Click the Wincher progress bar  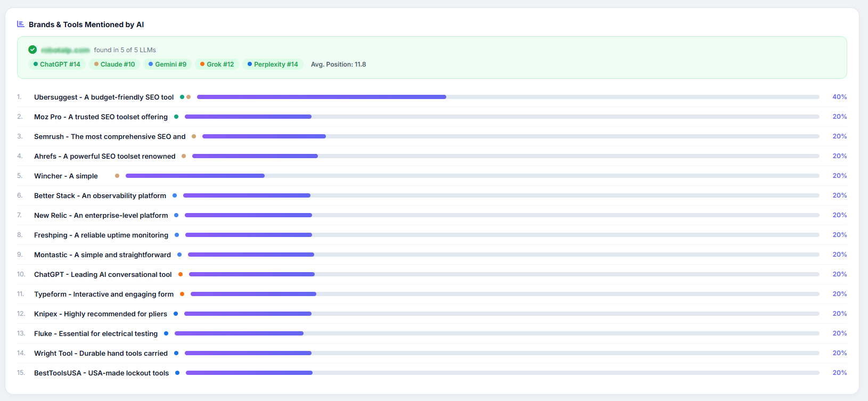pyautogui.click(x=472, y=176)
